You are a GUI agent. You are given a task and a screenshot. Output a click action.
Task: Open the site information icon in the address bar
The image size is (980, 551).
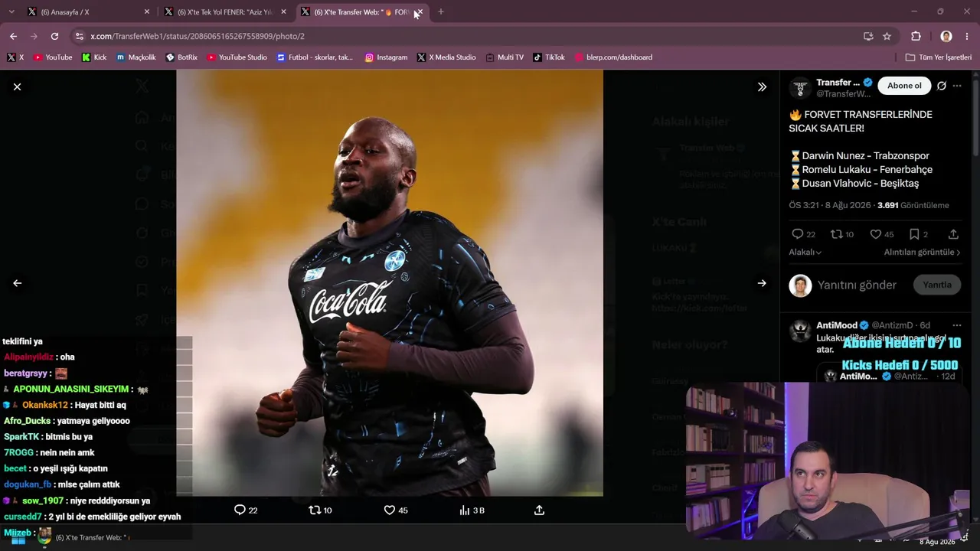click(x=79, y=36)
